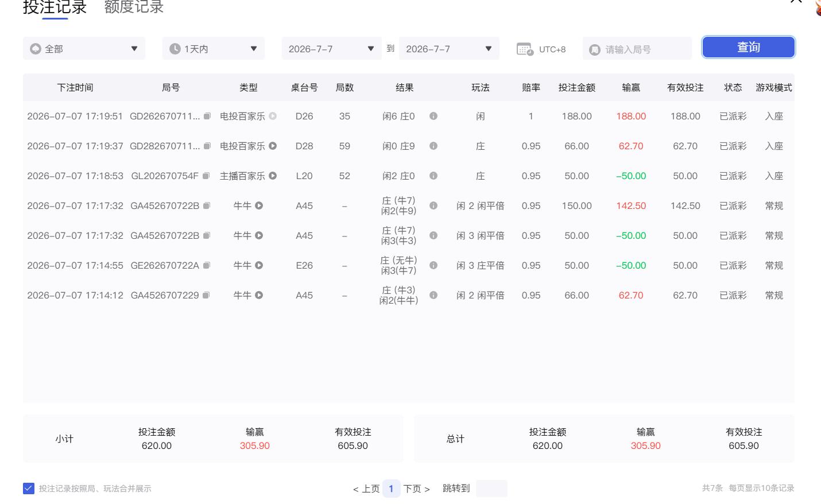Play video replay for D28 电投百家乐

(273, 146)
